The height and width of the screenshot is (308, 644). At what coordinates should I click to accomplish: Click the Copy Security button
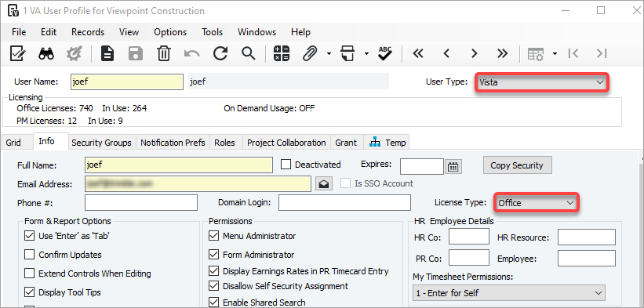(x=517, y=165)
